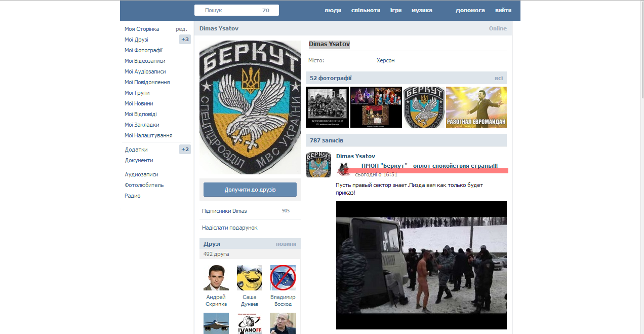The image size is (644, 334).
Task: Open the video in the wall post
Action: 421,265
